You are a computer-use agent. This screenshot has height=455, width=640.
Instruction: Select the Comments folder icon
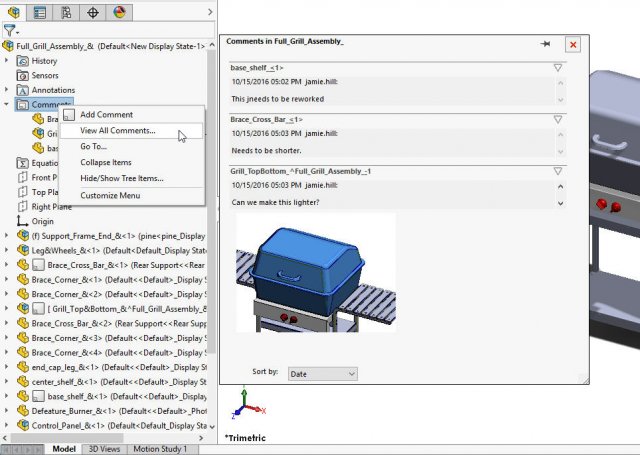click(22, 105)
